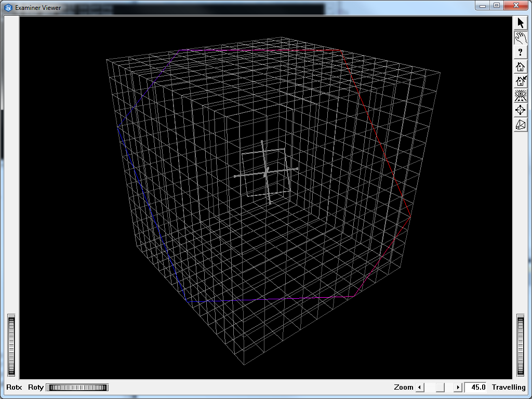Click the Examiner Viewer title icon
Screen dimensions: 532x399
[x=8, y=7]
